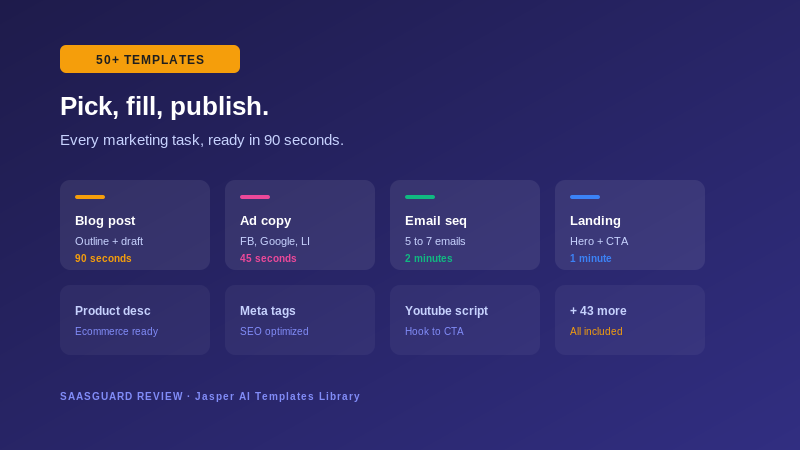Click the SAASGUARD REVIEW footer caption
Viewport: 800px width, 450px height.
click(x=210, y=396)
